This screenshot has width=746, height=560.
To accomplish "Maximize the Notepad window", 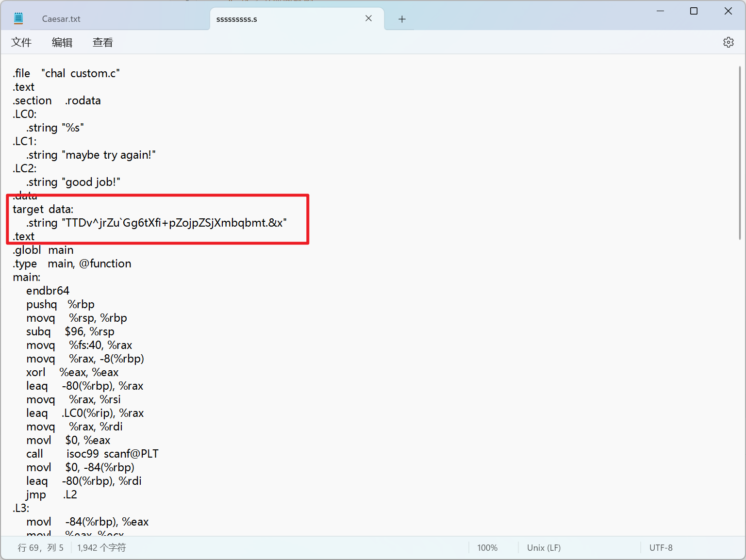I will click(x=694, y=11).
